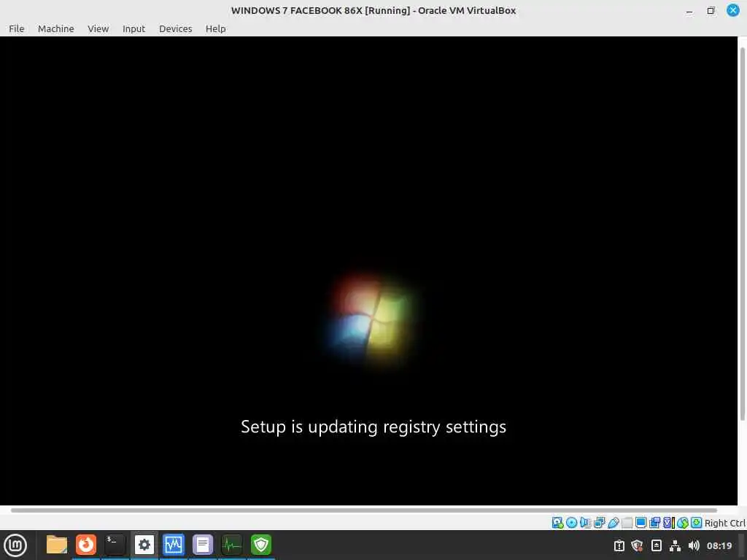Open the View menu

98,28
